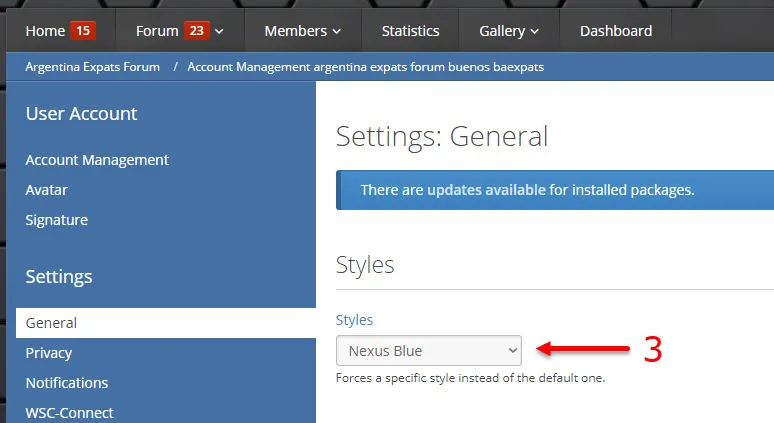This screenshot has width=774, height=423.
Task: Open the Dashboard navigation item
Action: tap(616, 31)
